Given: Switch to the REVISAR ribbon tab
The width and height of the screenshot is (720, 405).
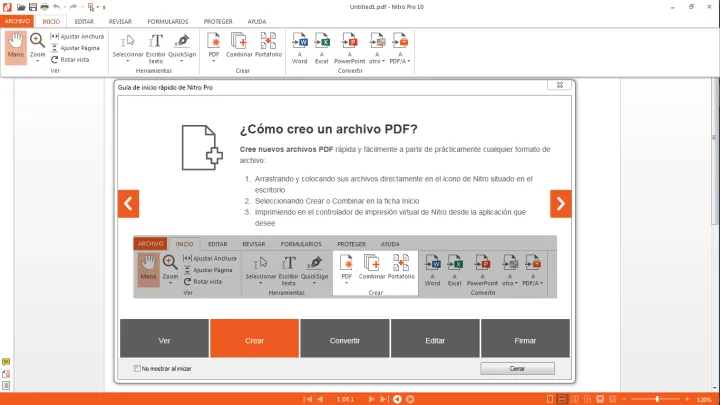Looking at the screenshot, I should click(x=120, y=22).
